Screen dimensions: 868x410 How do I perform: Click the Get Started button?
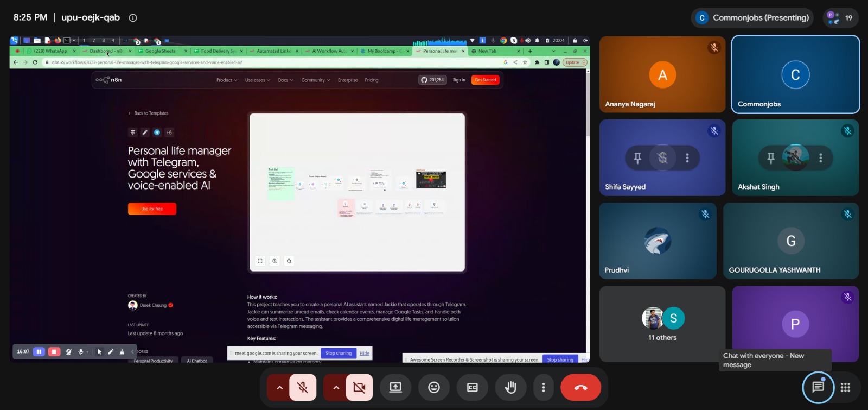pos(486,80)
